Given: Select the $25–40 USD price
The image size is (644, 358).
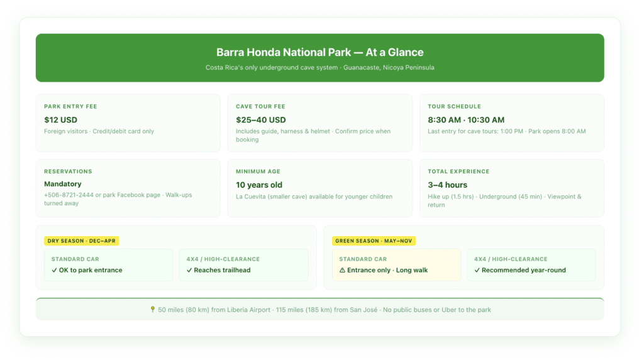Looking at the screenshot, I should (261, 120).
